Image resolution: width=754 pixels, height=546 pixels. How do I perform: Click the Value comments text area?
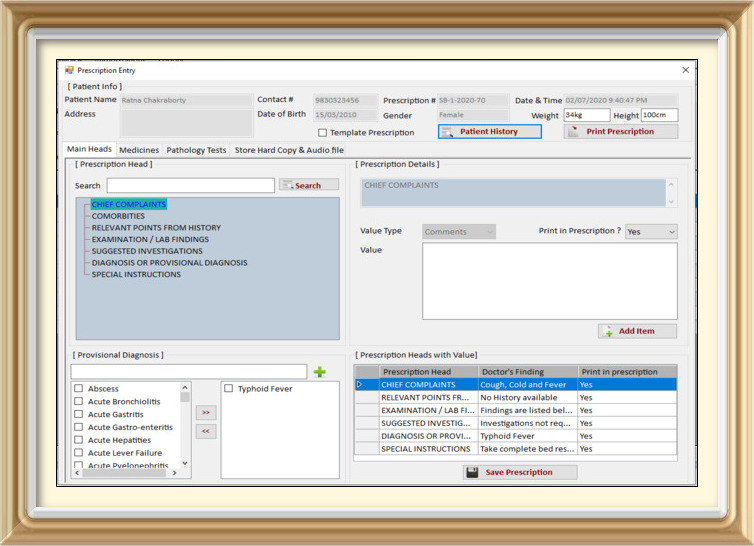pos(549,281)
